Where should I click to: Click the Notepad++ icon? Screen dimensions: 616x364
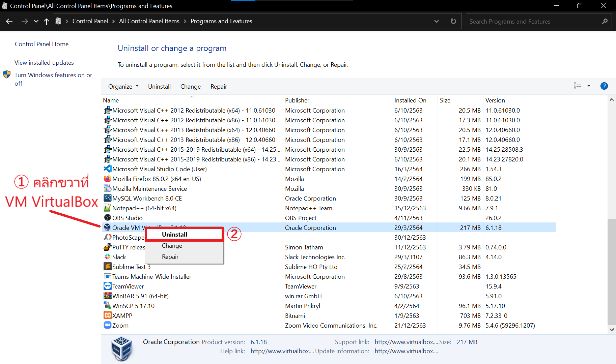pyautogui.click(x=107, y=208)
